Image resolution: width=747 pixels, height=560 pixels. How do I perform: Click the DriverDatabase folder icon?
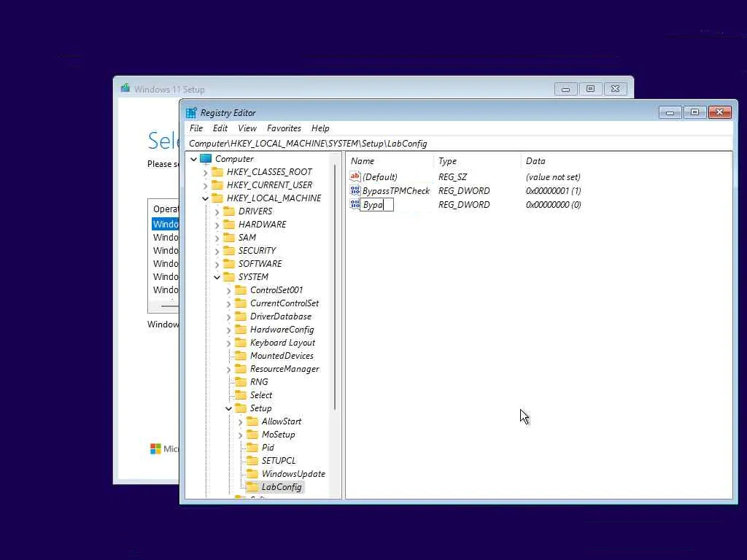click(241, 316)
